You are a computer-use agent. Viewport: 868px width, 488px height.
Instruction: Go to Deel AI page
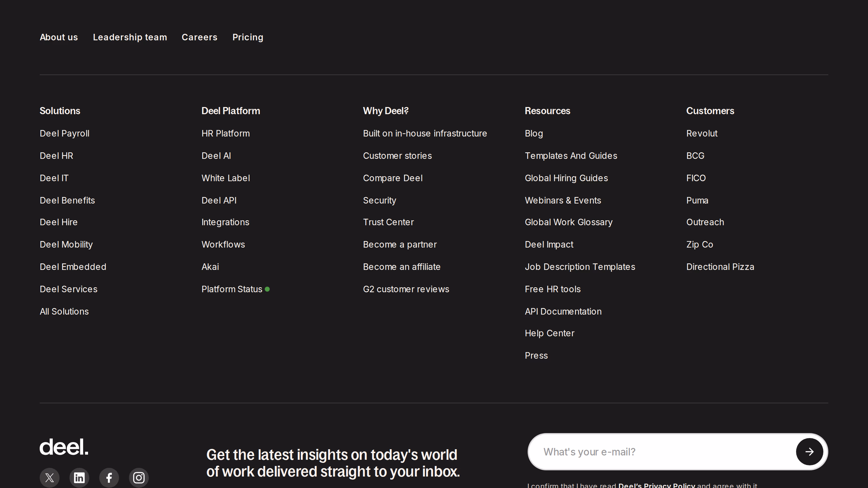point(216,156)
